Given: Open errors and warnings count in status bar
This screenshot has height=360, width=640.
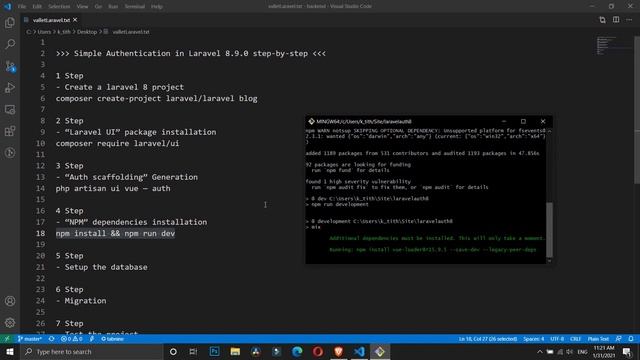Looking at the screenshot, I should coord(71,339).
